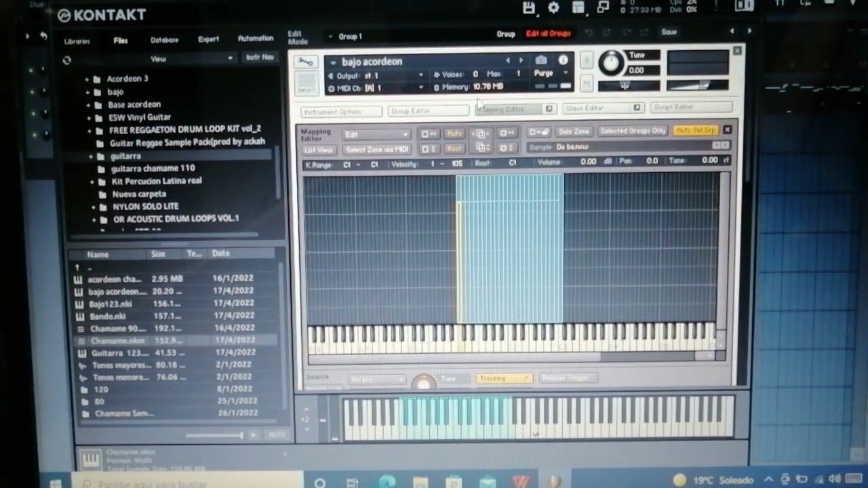Click the Tune knob in instrument header
The height and width of the screenshot is (488, 868).
coord(612,62)
